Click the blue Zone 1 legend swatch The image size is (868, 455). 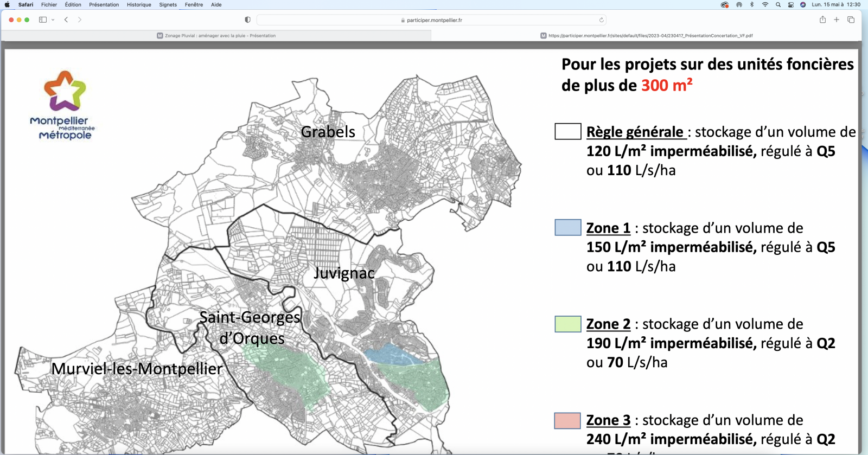click(567, 227)
